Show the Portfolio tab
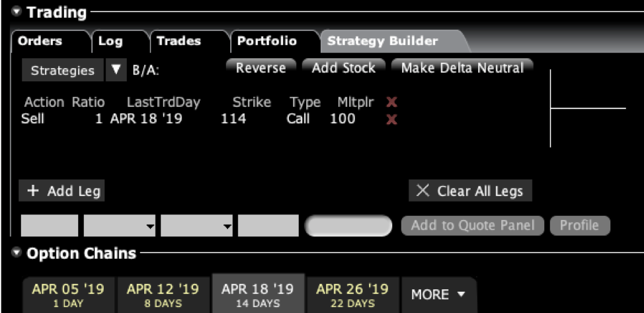Image resolution: width=644 pixels, height=313 pixels. pos(266,41)
